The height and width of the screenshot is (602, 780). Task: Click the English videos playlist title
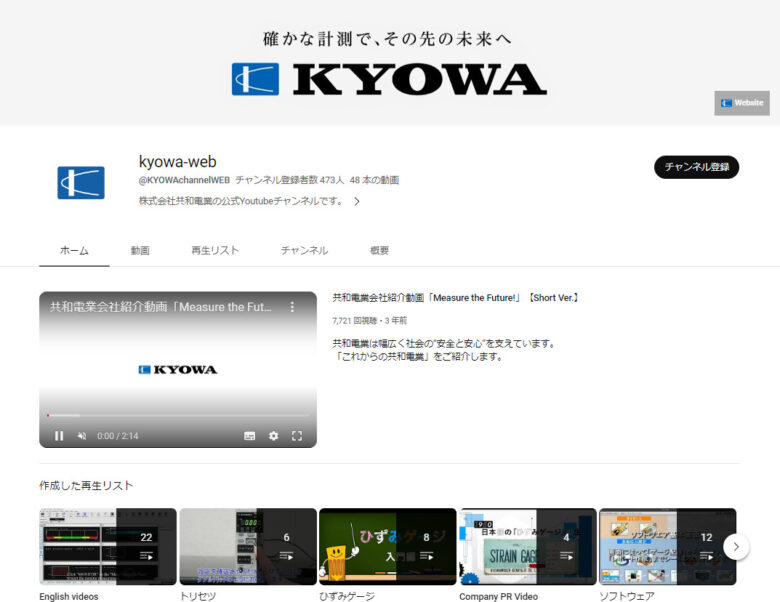pos(69,596)
